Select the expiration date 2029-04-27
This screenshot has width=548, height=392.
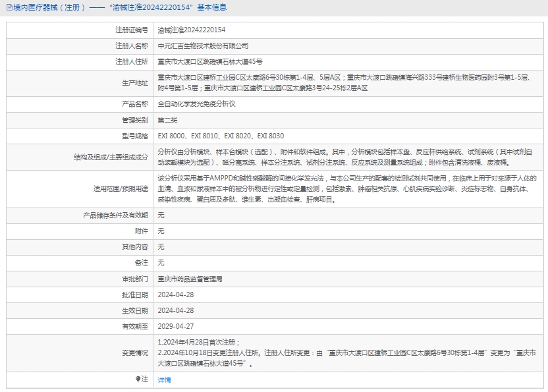tap(175, 326)
